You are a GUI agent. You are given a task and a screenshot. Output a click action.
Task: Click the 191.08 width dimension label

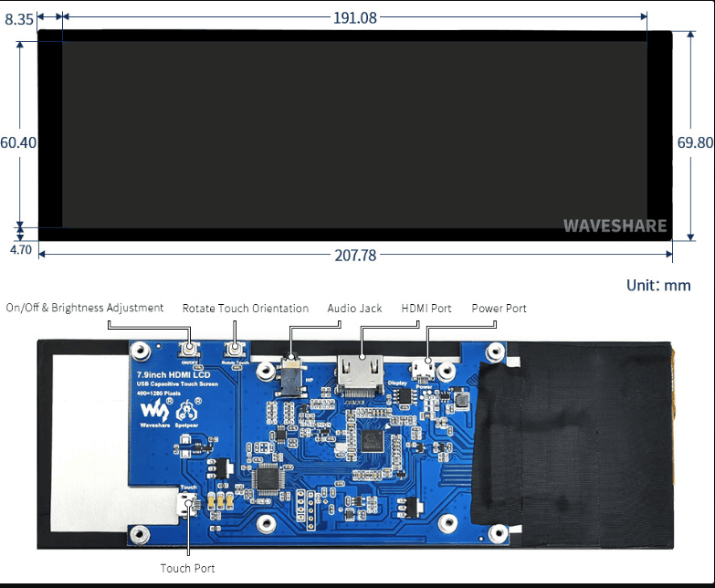pos(355,17)
